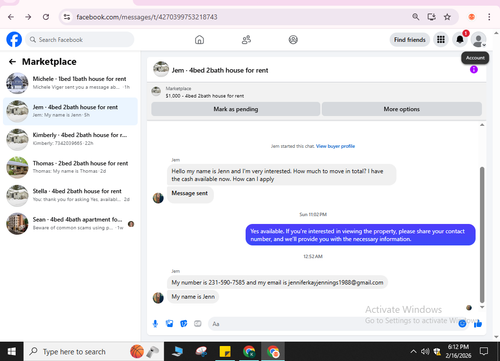Show hidden system tray icons chevron
Screen dimensions: 500x361
413,351
